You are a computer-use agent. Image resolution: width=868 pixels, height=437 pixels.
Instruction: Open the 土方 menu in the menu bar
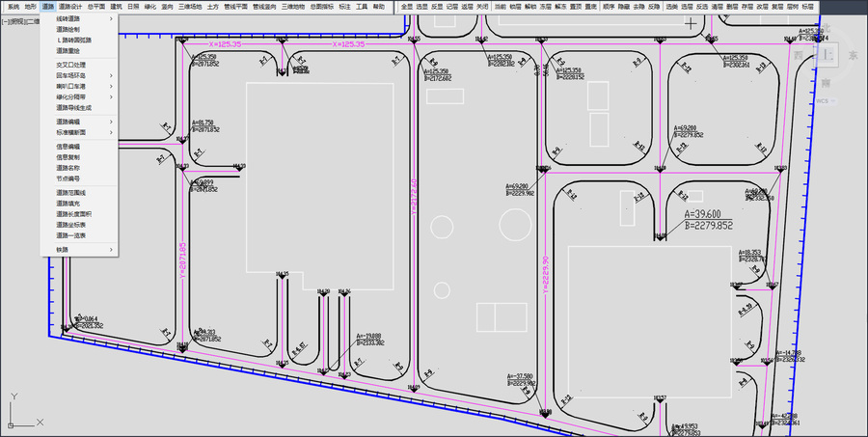coord(212,7)
